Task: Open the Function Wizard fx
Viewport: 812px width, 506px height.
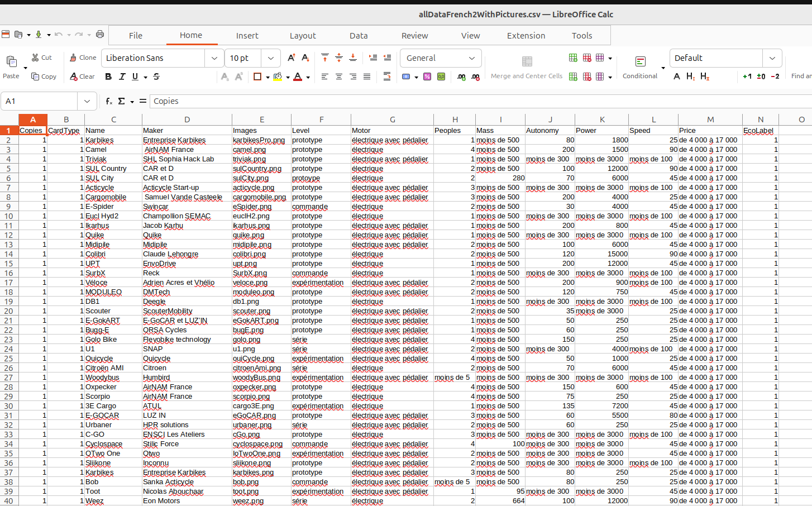Action: (x=109, y=101)
